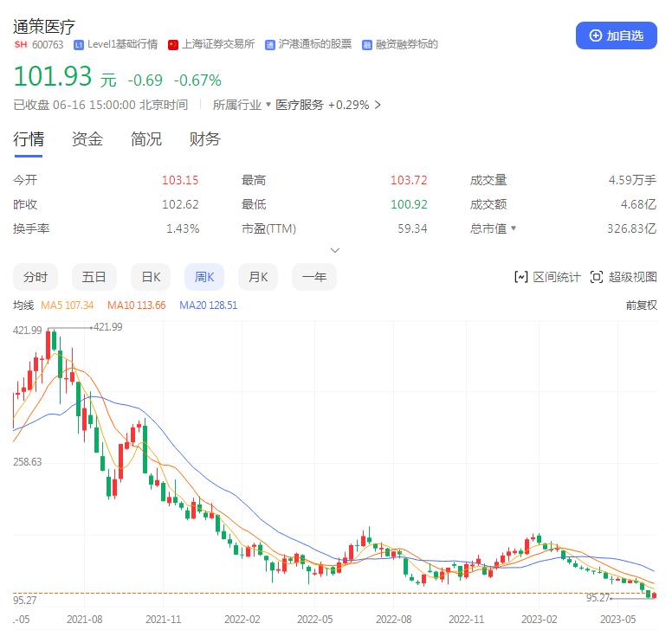Image resolution: width=672 pixels, height=630 pixels.
Task: Click the MA5 107.34 indicator label
Action: pos(68,305)
